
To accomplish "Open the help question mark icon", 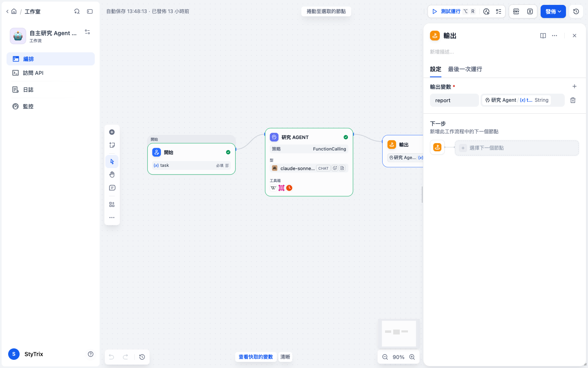I will pyautogui.click(x=91, y=354).
